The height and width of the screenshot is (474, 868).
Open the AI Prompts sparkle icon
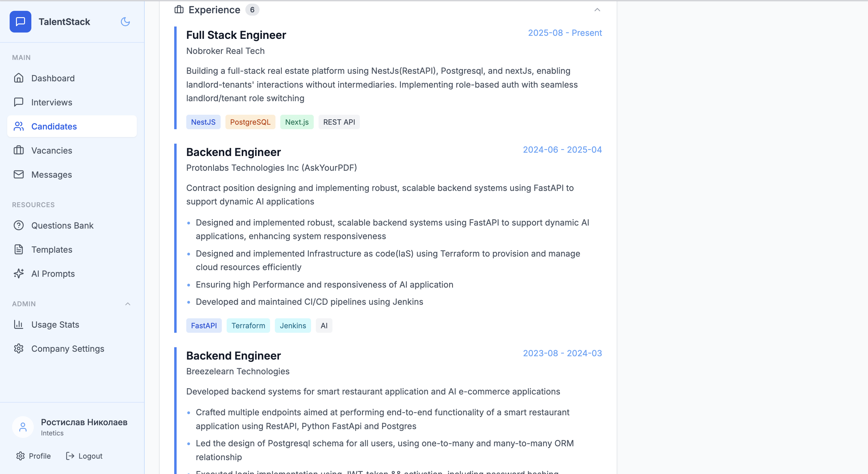19,273
